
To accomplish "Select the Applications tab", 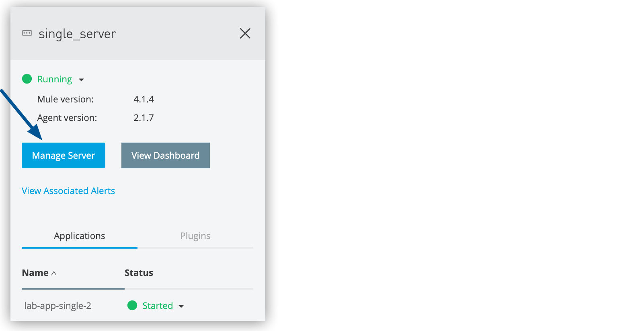I will [79, 236].
